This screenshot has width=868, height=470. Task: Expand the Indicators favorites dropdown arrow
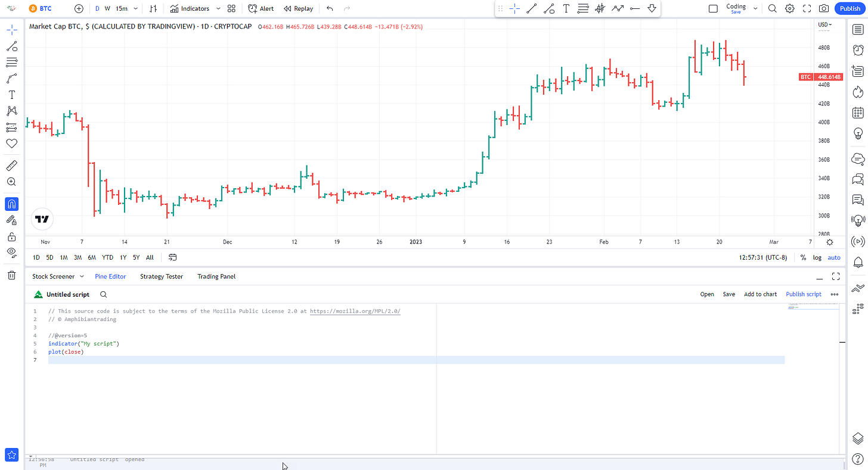218,8
